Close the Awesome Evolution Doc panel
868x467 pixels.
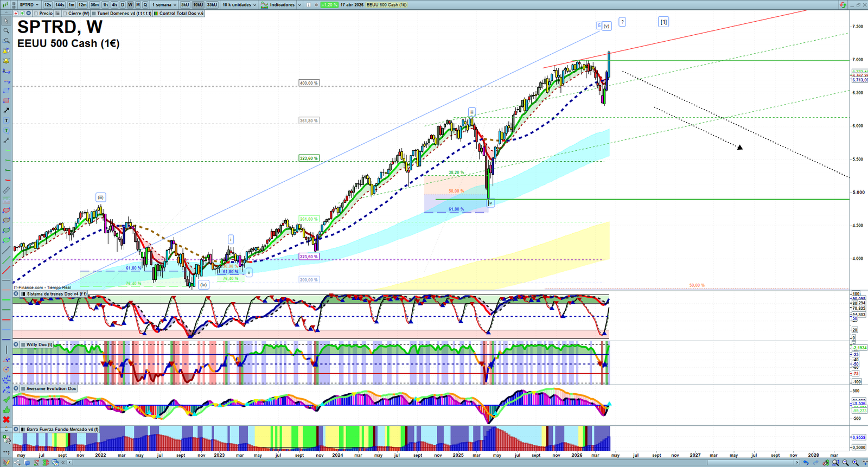[x=16, y=388]
